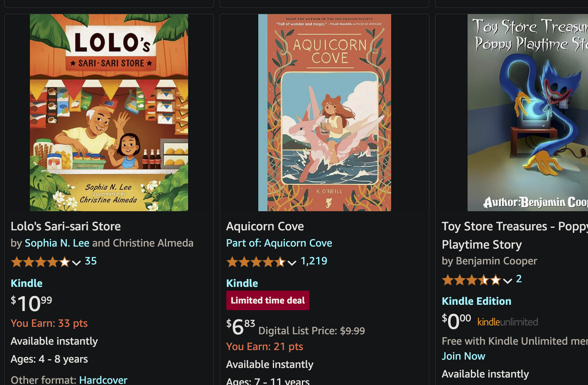This screenshot has height=385, width=588.
Task: Expand star rating breakdown for Lolo's Sari-sari Store
Action: tap(76, 263)
